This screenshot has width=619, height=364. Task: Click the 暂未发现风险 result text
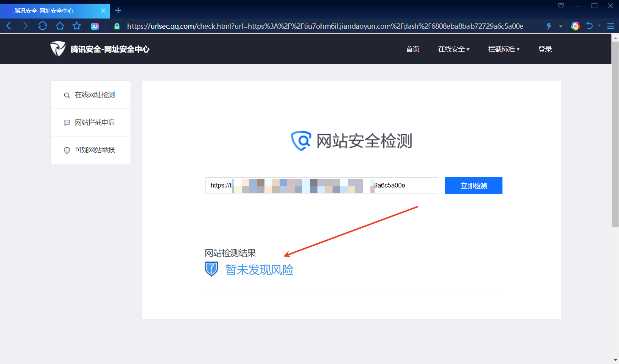click(260, 270)
